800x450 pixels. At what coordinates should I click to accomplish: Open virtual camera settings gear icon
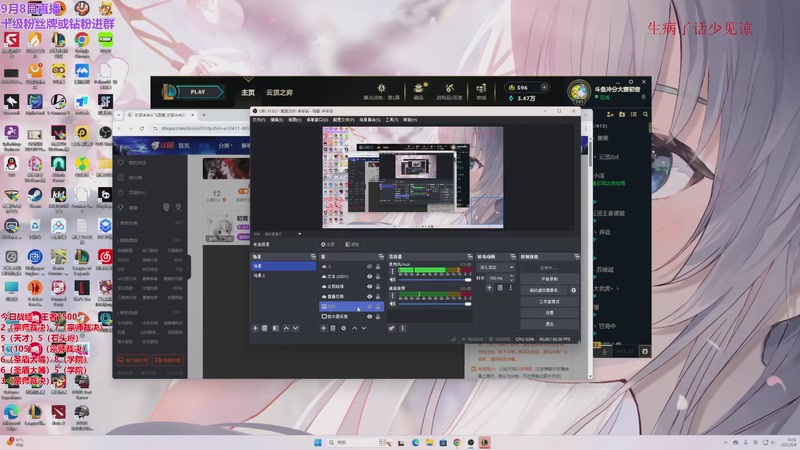[573, 290]
